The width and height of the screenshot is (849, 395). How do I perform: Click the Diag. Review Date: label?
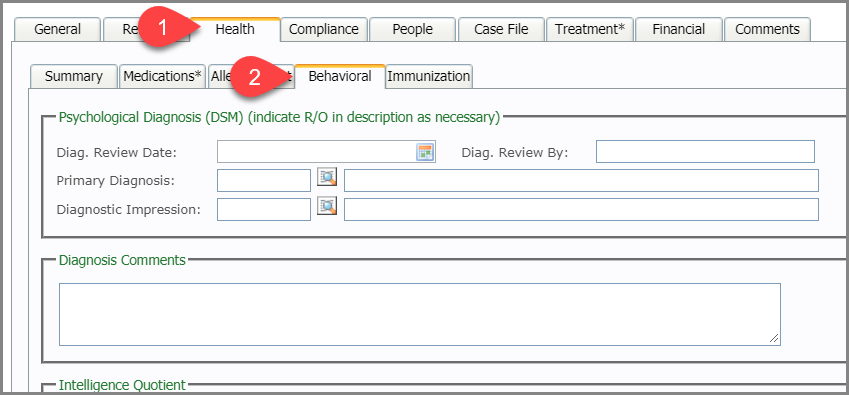point(117,153)
